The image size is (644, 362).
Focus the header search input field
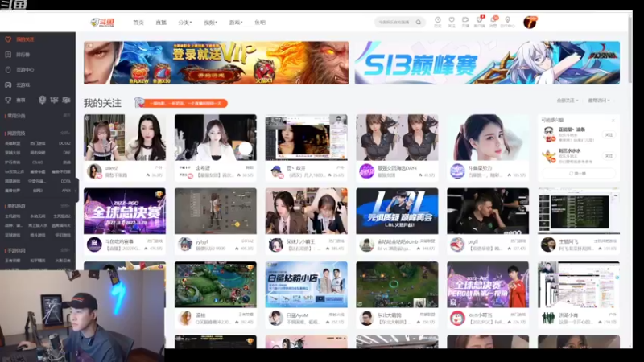394,23
